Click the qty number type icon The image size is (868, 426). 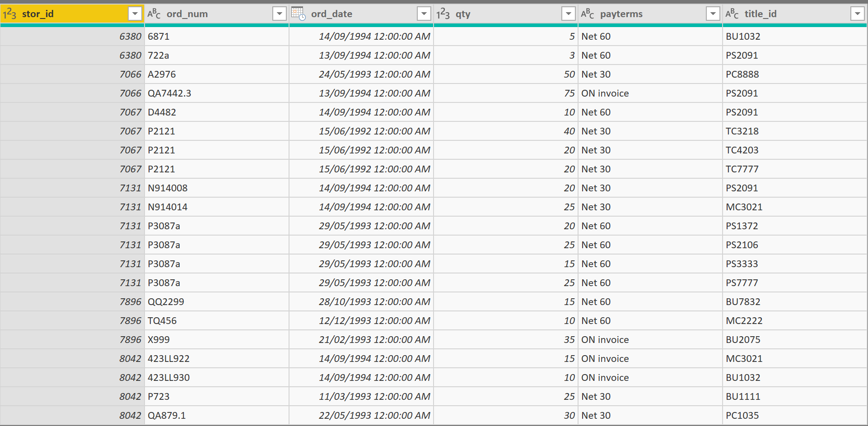(x=443, y=14)
